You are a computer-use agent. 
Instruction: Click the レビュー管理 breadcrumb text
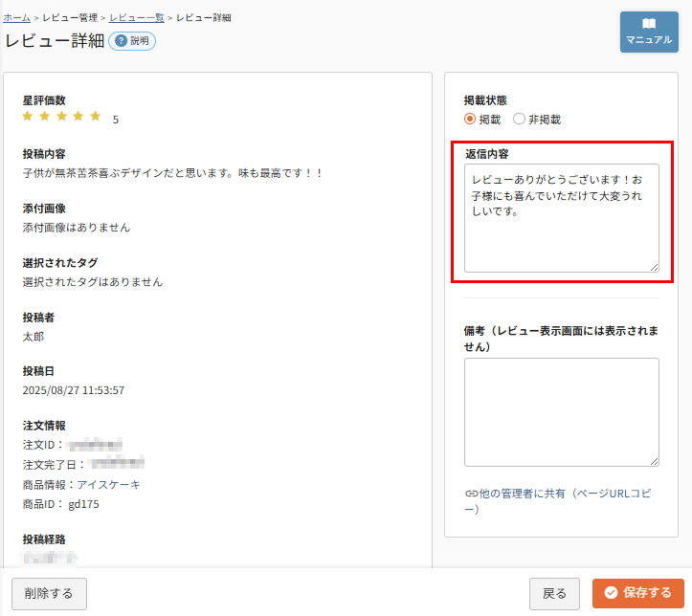click(x=70, y=17)
